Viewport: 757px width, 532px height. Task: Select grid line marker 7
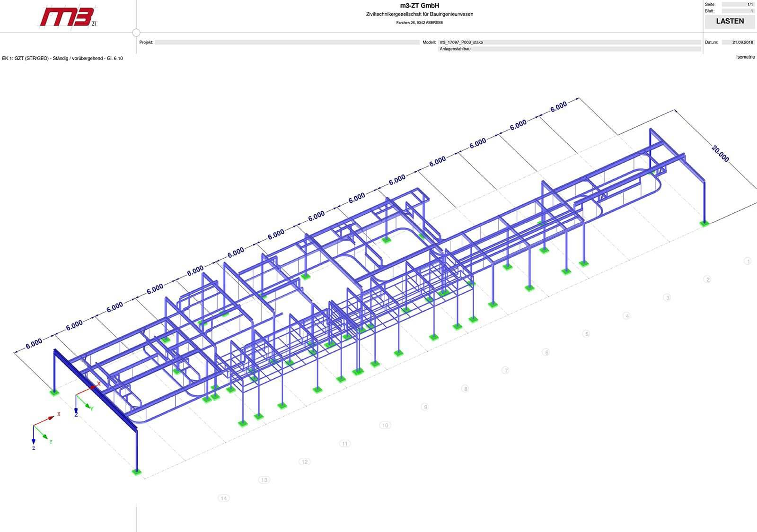click(506, 370)
